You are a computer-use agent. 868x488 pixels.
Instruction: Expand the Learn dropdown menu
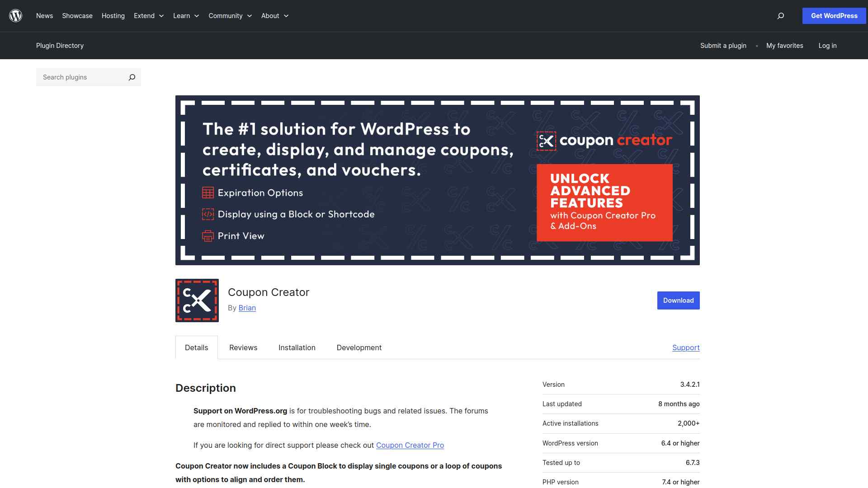coord(186,16)
